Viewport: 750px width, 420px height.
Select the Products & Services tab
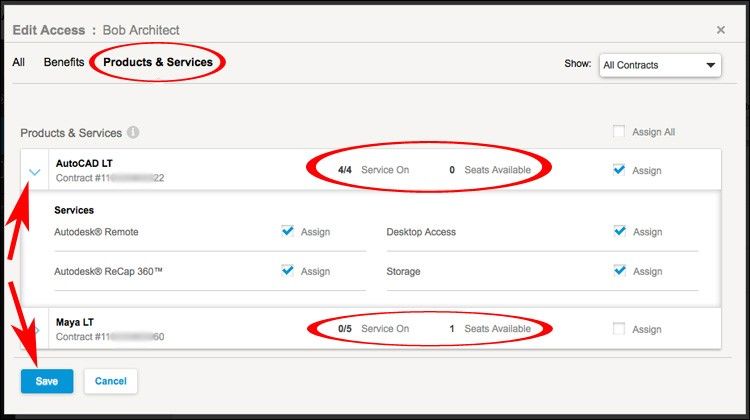[x=158, y=62]
